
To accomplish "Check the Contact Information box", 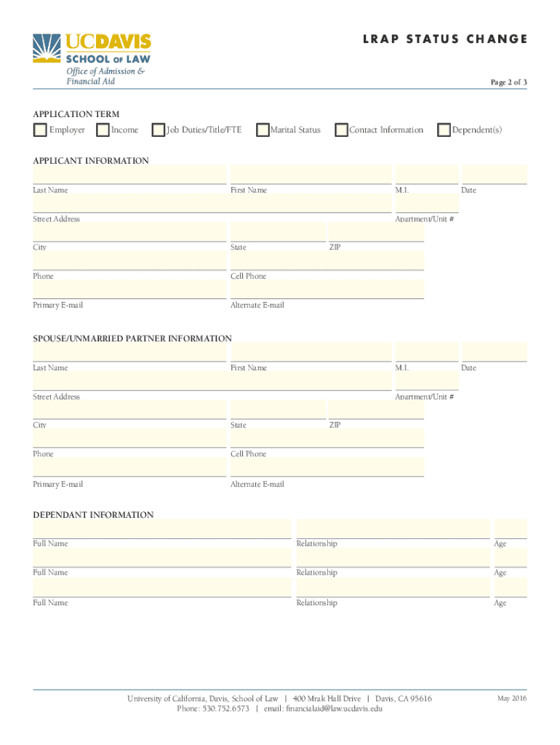I will point(341,130).
